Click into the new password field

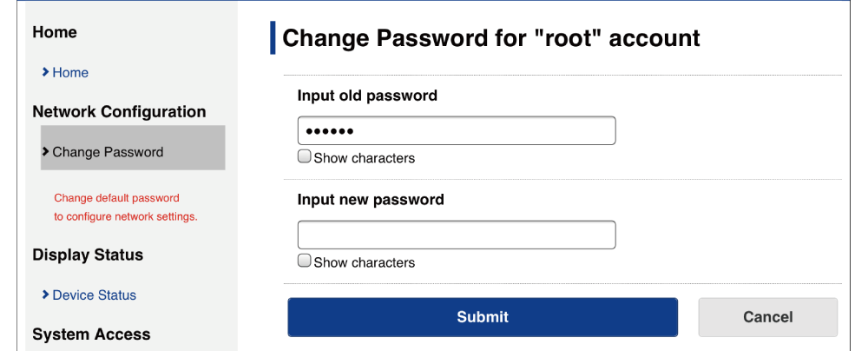pos(457,235)
